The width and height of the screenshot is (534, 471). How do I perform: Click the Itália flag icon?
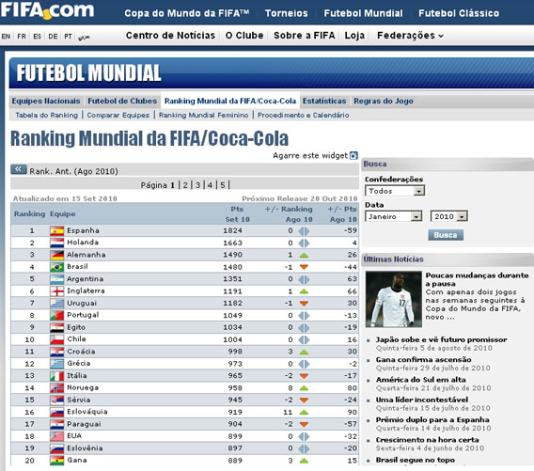[57, 376]
